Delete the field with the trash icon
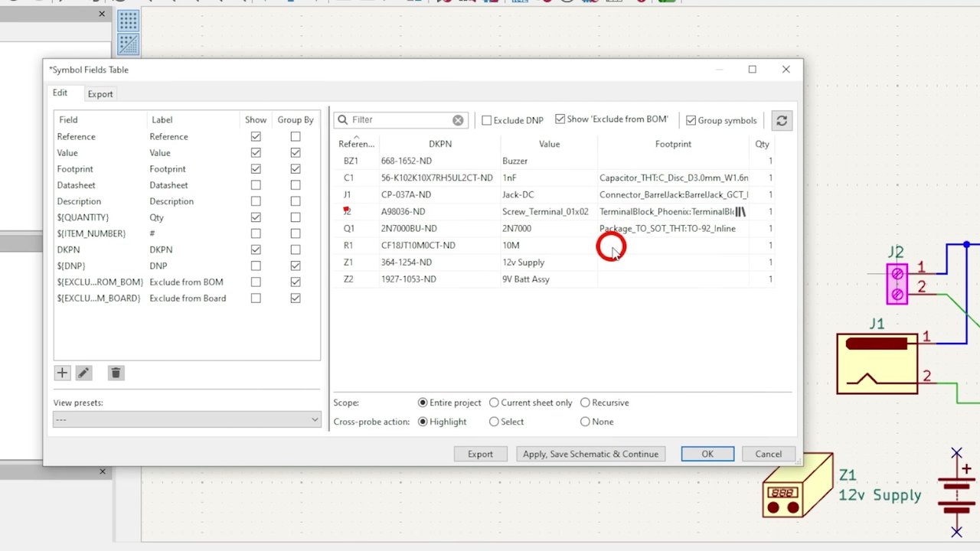Image resolution: width=980 pixels, height=551 pixels. coord(116,373)
